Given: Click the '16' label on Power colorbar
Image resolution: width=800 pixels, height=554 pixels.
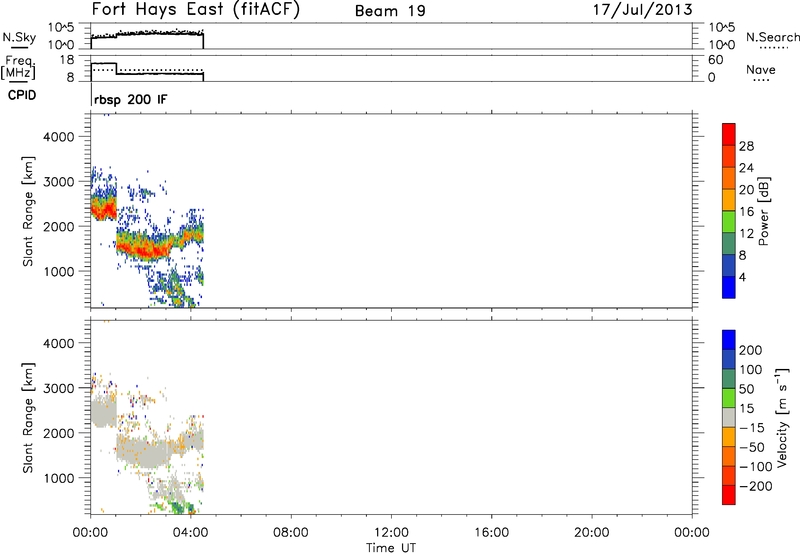Looking at the screenshot, I should click(746, 212).
